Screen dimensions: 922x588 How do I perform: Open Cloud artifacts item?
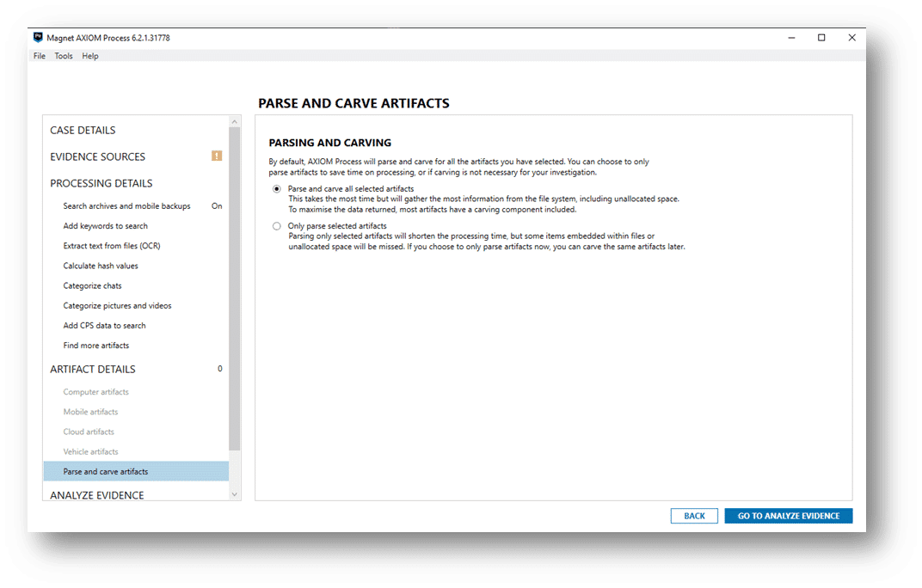tap(89, 432)
